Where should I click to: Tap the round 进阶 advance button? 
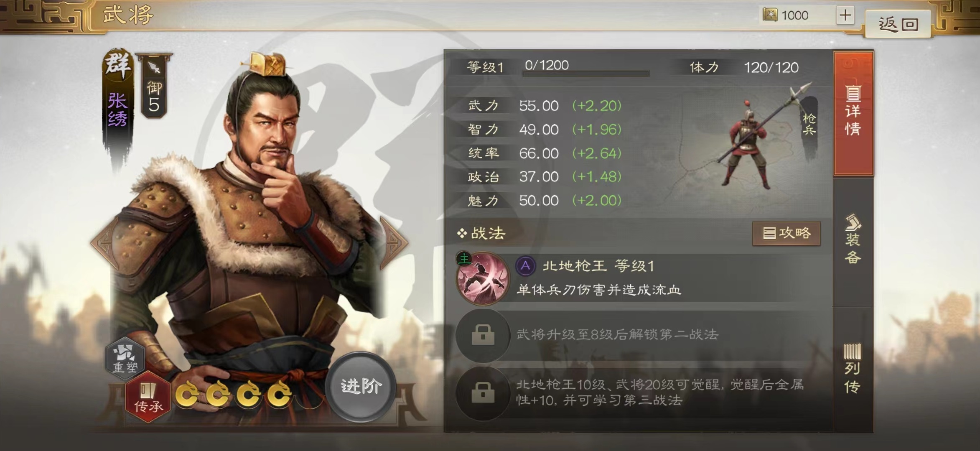(361, 387)
